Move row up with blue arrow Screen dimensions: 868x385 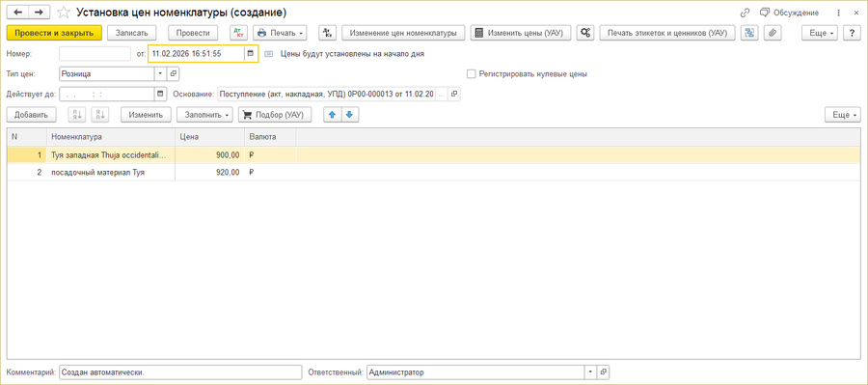[x=332, y=115]
